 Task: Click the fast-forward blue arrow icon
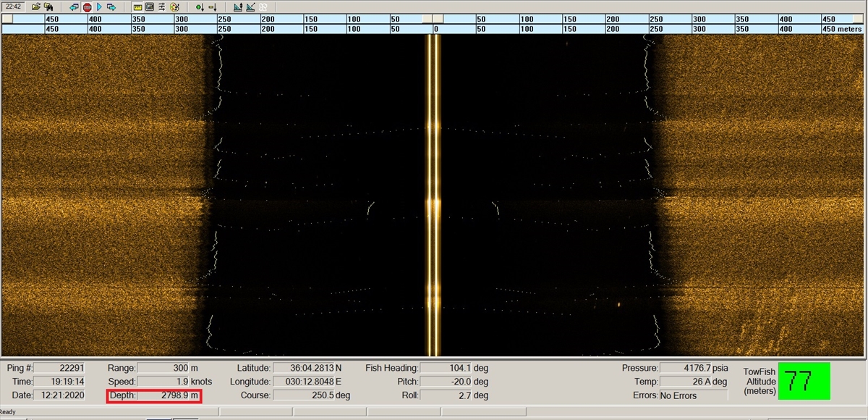(x=111, y=7)
